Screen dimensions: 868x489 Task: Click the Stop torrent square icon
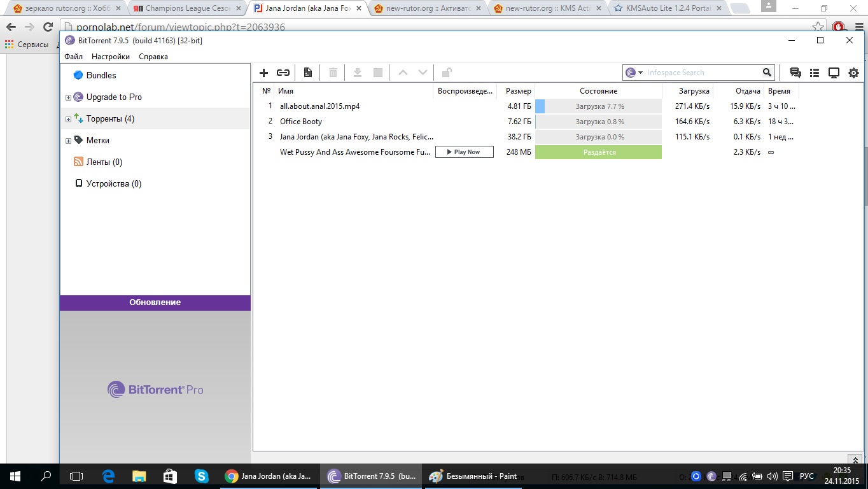(x=378, y=73)
